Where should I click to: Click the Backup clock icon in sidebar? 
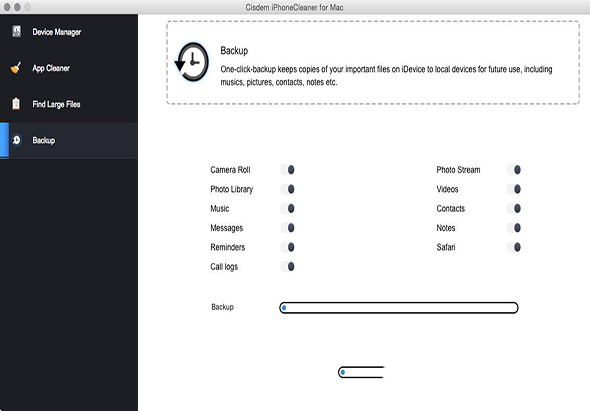click(x=17, y=140)
